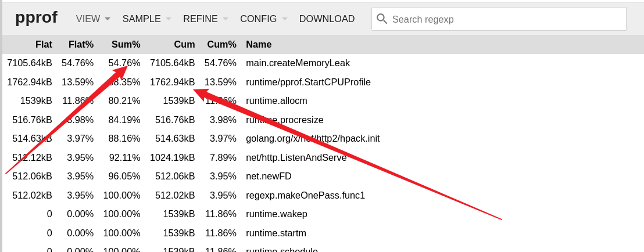The height and width of the screenshot is (252, 644).
Task: Sort by the Flat% column header
Action: click(x=81, y=44)
